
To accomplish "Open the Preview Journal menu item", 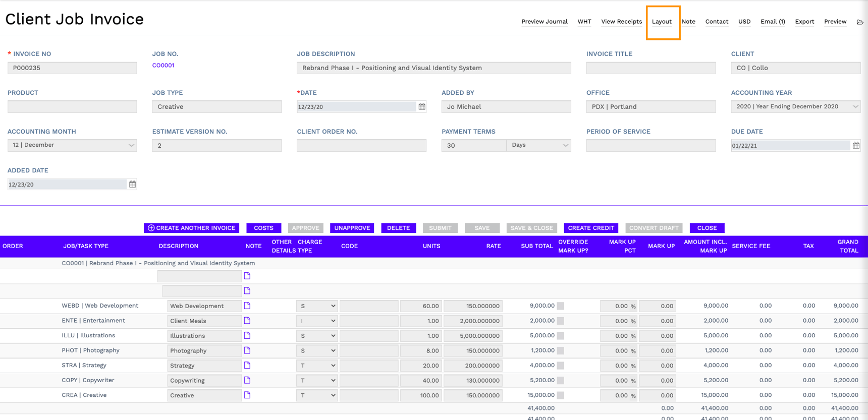I will (x=544, y=22).
